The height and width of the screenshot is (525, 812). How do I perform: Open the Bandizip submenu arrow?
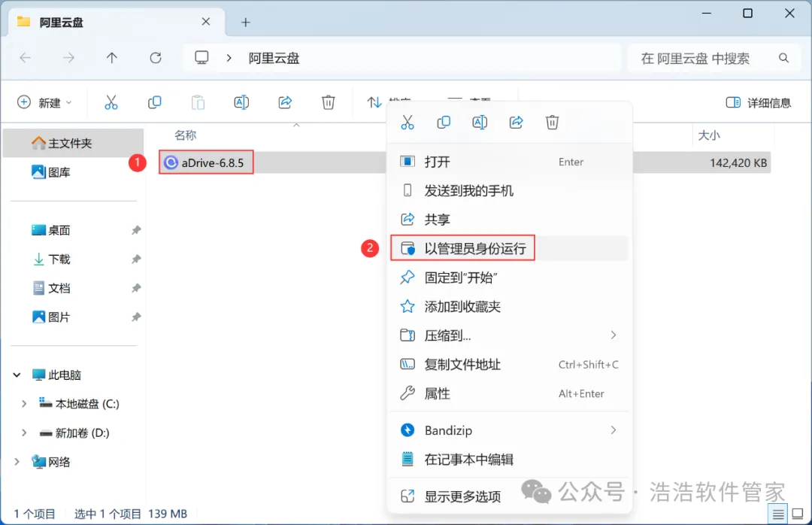point(614,430)
